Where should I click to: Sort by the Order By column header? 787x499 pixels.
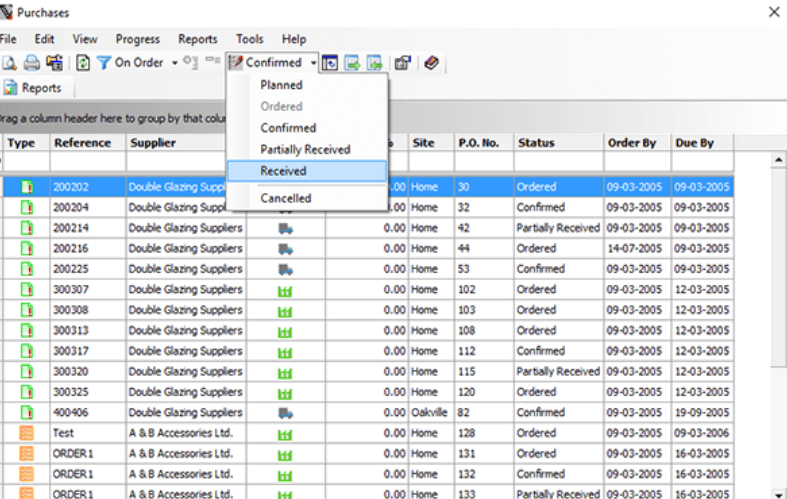[x=637, y=143]
